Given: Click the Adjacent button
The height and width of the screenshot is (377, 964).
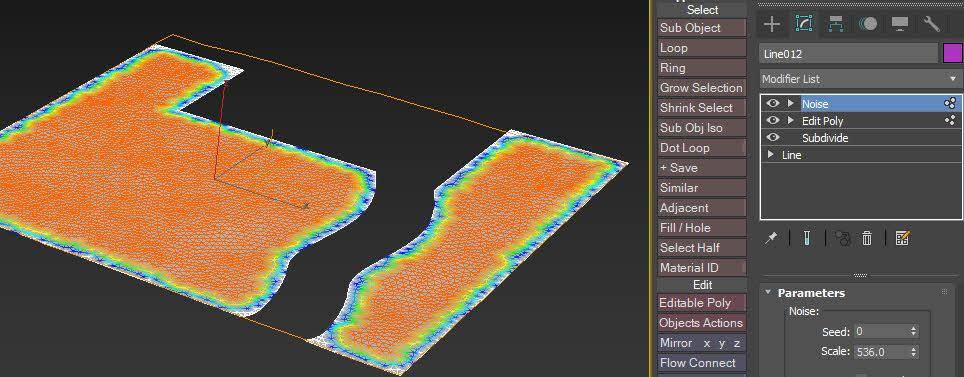Looking at the screenshot, I should (x=702, y=208).
